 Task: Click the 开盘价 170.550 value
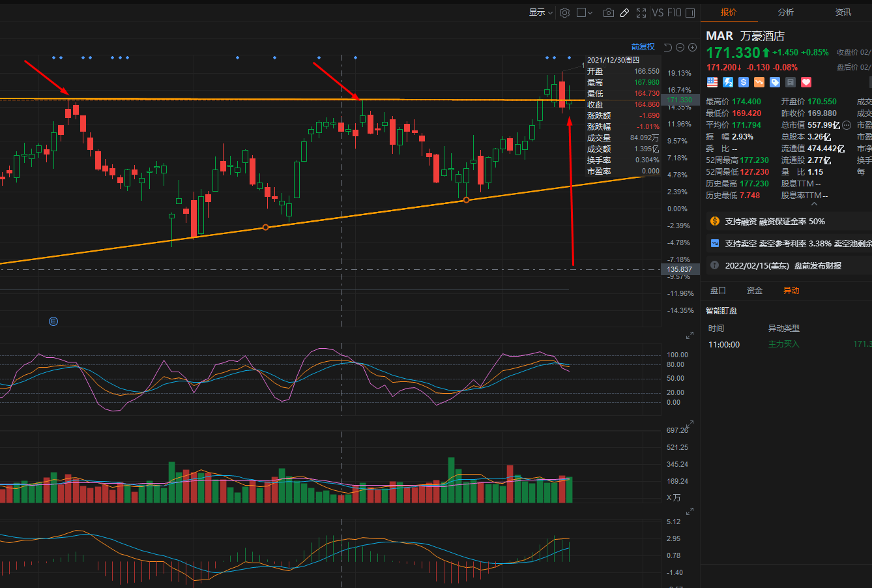822,102
